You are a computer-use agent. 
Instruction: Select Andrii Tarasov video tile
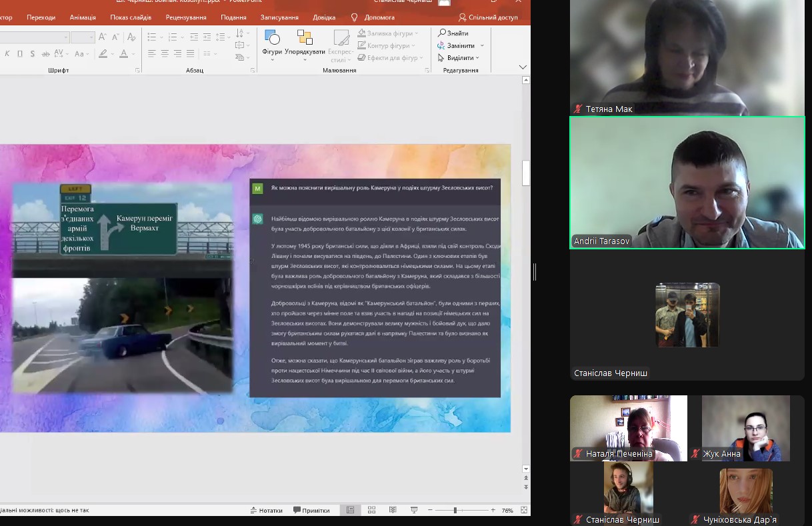click(687, 183)
